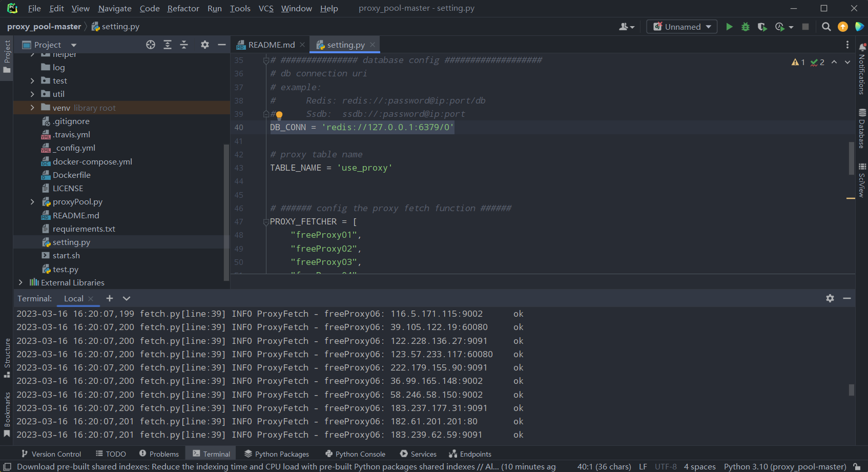
Task: Open the Services tool window
Action: point(418,454)
